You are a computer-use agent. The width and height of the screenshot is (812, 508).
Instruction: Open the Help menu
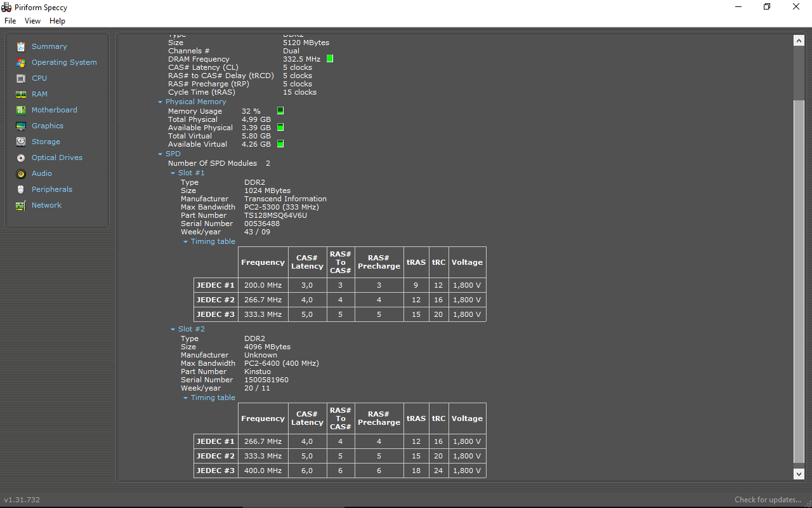[57, 21]
